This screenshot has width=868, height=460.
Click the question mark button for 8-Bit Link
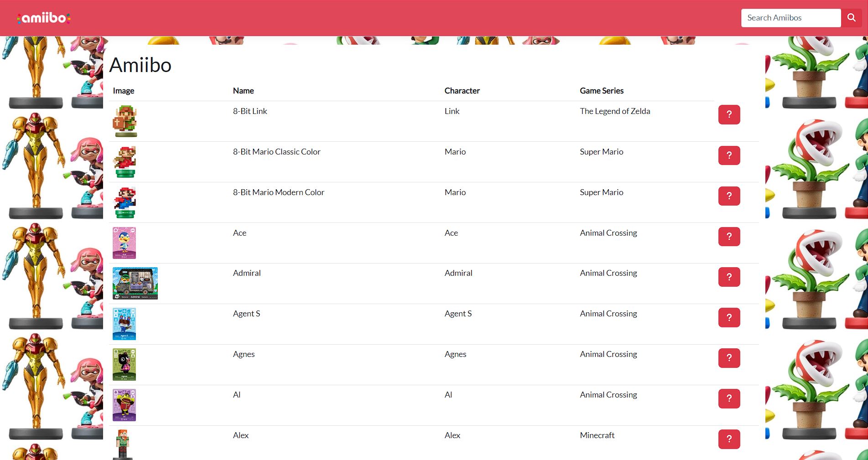click(729, 115)
